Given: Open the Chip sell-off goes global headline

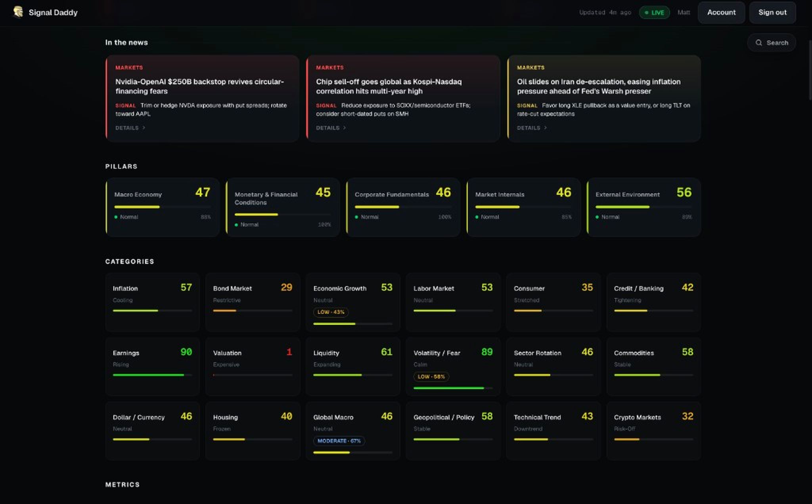Looking at the screenshot, I should pos(389,86).
